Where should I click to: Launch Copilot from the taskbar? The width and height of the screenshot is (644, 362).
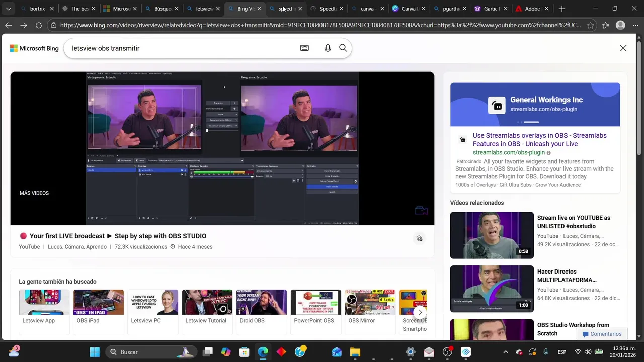(226, 352)
